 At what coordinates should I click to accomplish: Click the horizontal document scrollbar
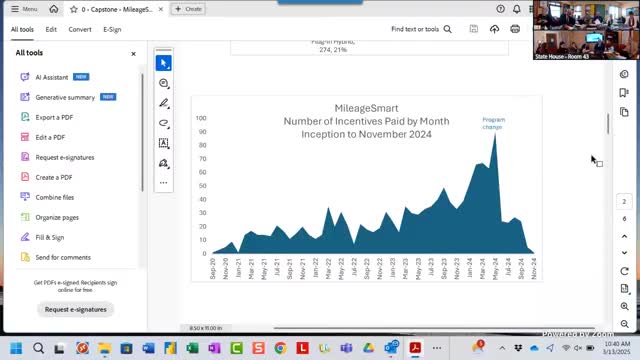pos(434,328)
